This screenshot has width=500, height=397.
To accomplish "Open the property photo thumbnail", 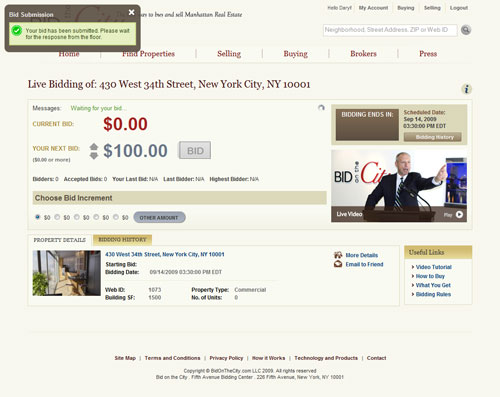I will coord(66,273).
